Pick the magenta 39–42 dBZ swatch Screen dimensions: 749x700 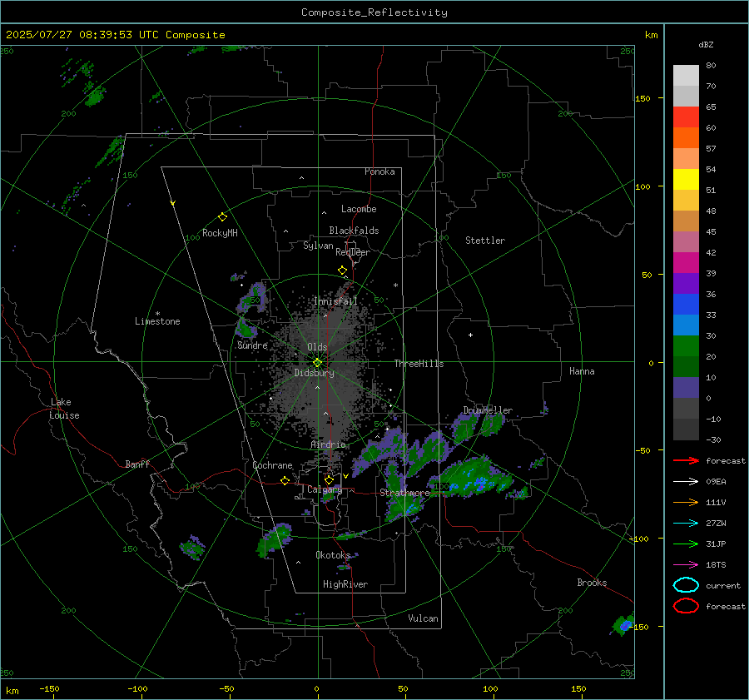686,263
